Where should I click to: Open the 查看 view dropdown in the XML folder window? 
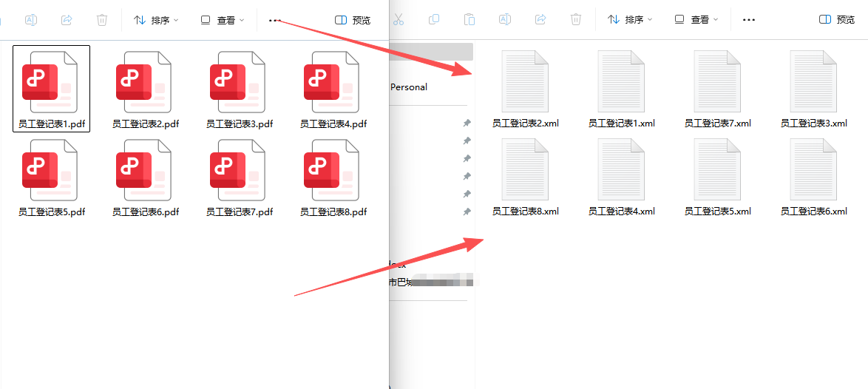point(696,19)
